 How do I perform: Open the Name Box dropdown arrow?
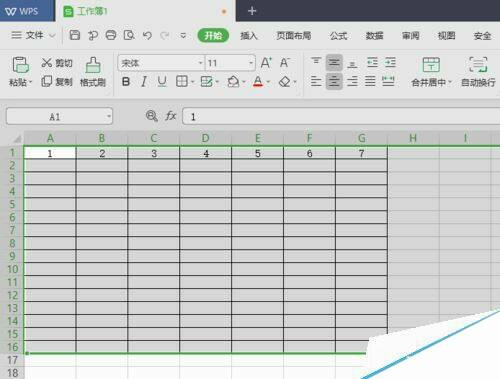tap(109, 116)
